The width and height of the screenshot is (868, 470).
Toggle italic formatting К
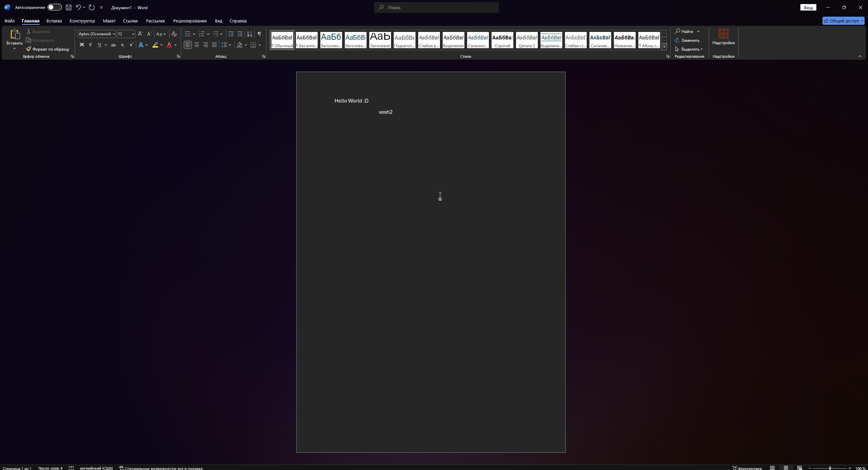click(90, 45)
